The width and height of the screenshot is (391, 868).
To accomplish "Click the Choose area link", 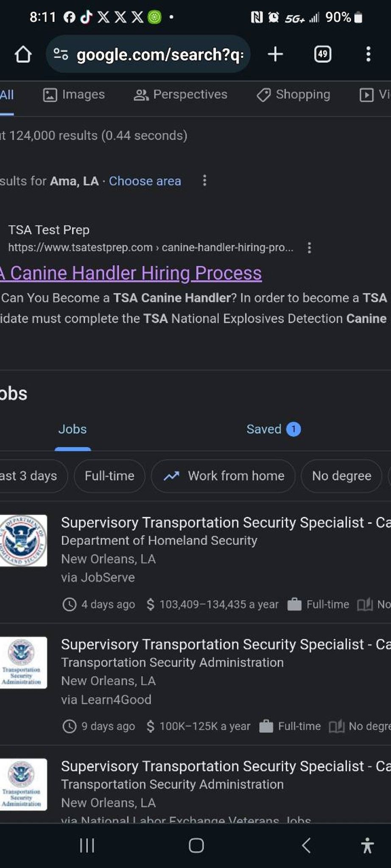I will 145,181.
